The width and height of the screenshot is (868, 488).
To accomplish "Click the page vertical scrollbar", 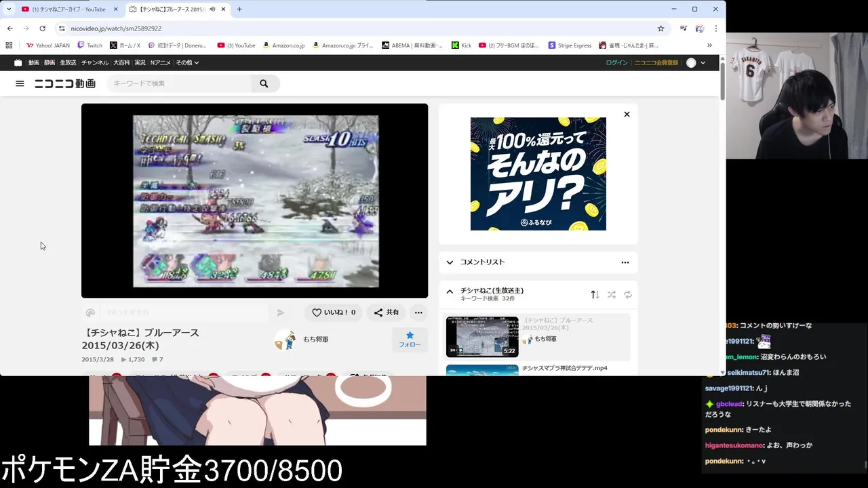I will (722, 81).
